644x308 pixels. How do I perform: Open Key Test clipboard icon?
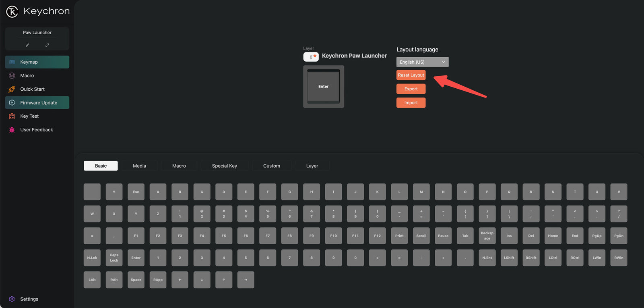coord(12,116)
